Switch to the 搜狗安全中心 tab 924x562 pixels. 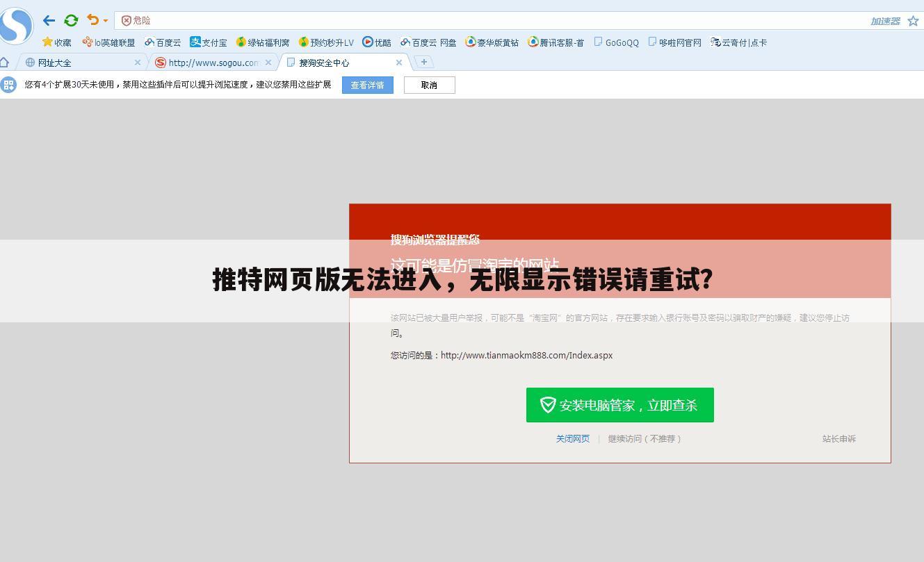click(344, 63)
